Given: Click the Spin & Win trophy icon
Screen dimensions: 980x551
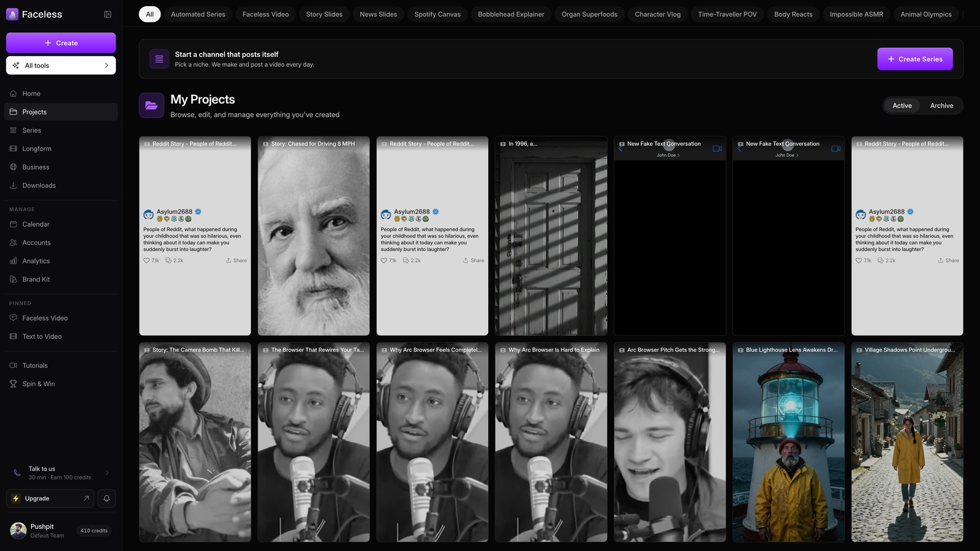Looking at the screenshot, I should (13, 384).
